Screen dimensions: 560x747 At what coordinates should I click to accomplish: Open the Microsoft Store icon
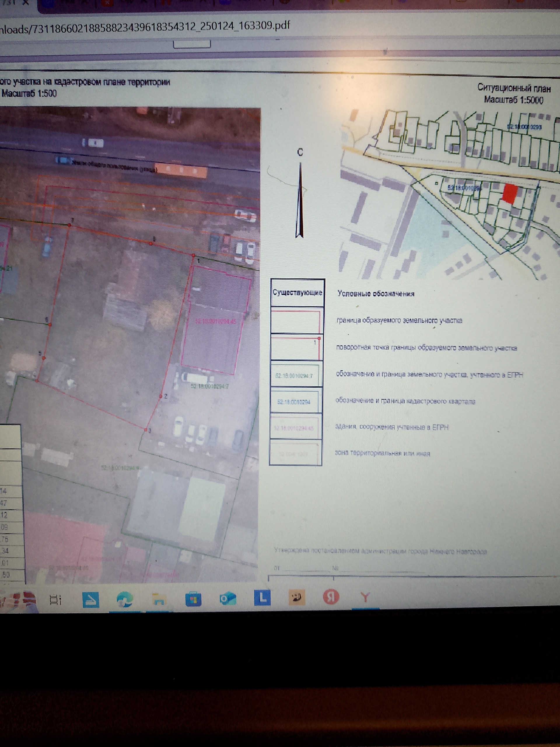pos(193,599)
